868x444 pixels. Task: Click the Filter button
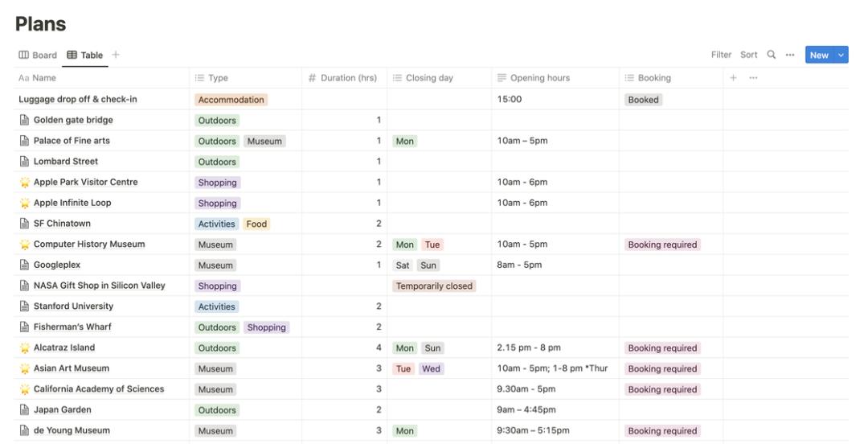(721, 55)
